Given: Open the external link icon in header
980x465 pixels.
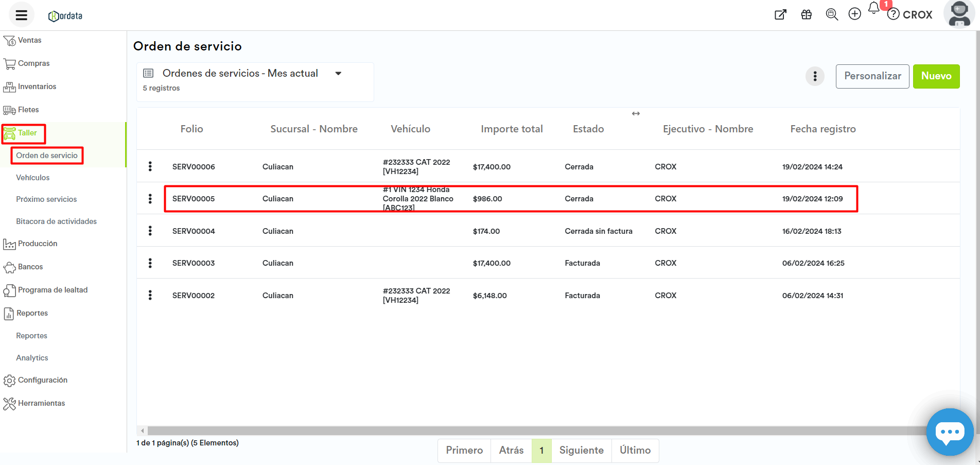Looking at the screenshot, I should tap(780, 14).
